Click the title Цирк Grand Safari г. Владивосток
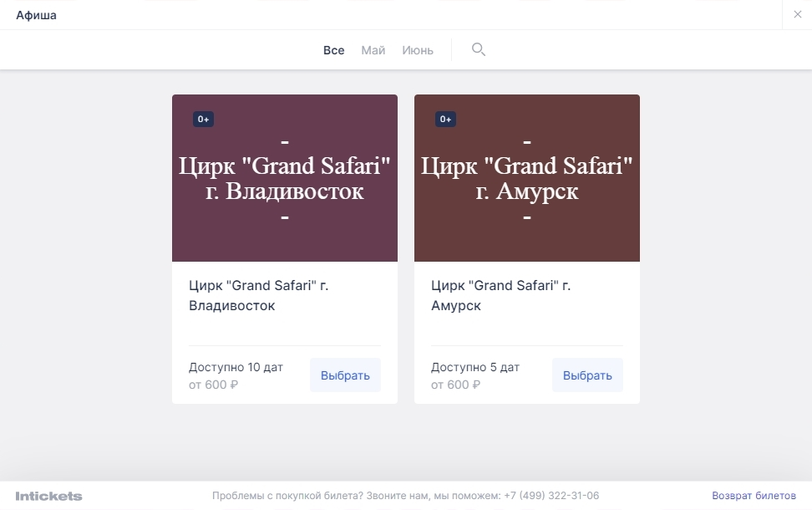The image size is (812, 510). pyautogui.click(x=258, y=295)
